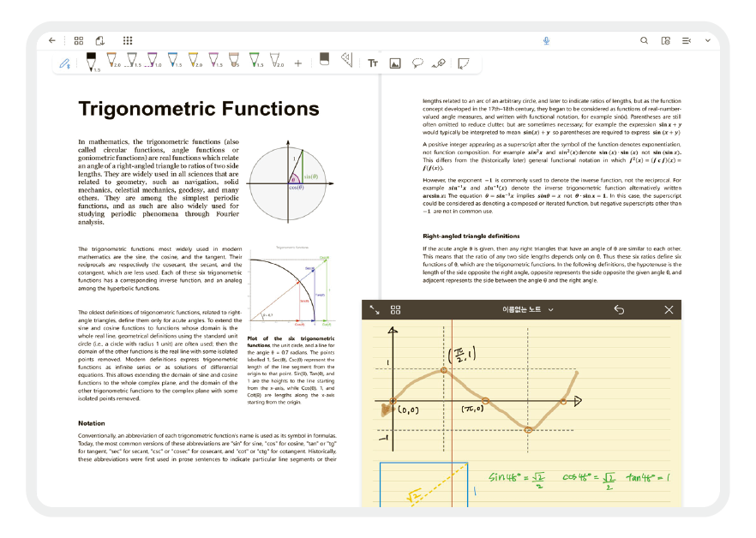Select the gray dashed 1.5 pen

(133, 60)
